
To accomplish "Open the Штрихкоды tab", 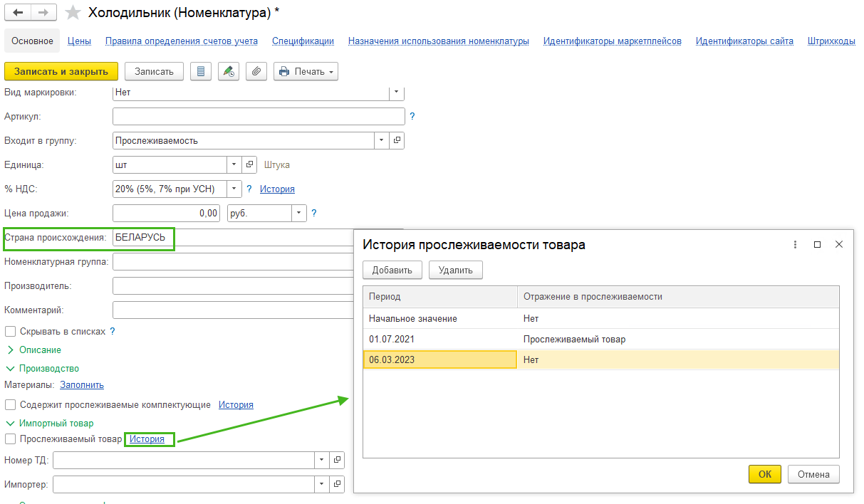I will pyautogui.click(x=831, y=41).
